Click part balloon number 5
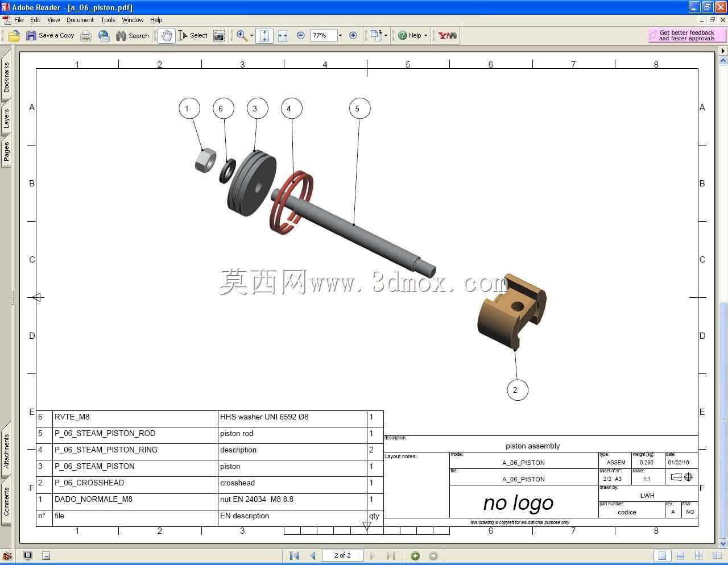 coord(359,109)
